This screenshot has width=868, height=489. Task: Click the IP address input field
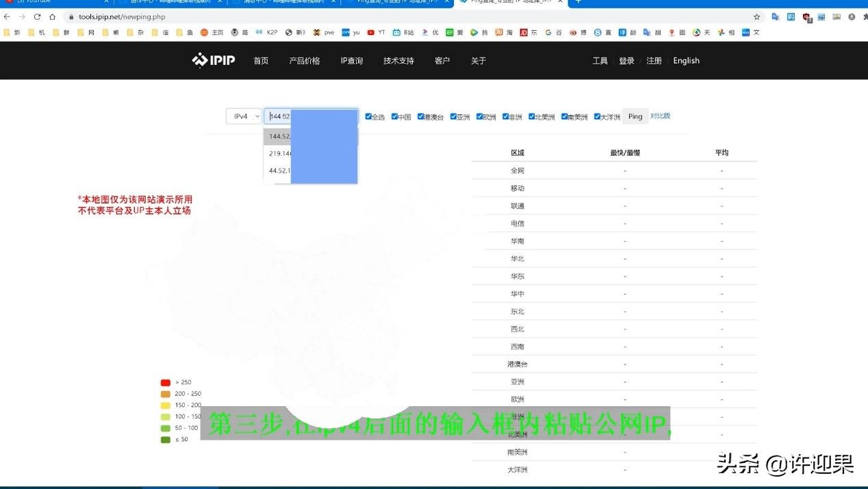[x=311, y=116]
